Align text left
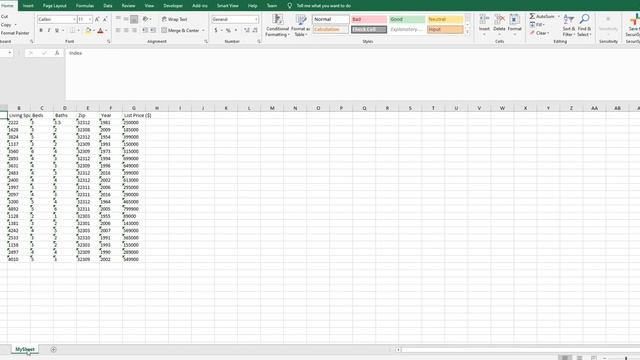640x360 pixels. tap(118, 31)
